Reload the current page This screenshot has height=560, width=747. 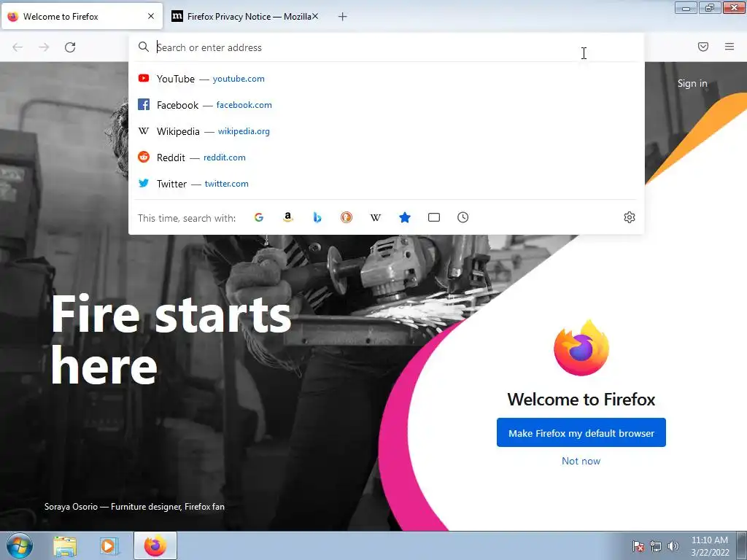coord(70,47)
